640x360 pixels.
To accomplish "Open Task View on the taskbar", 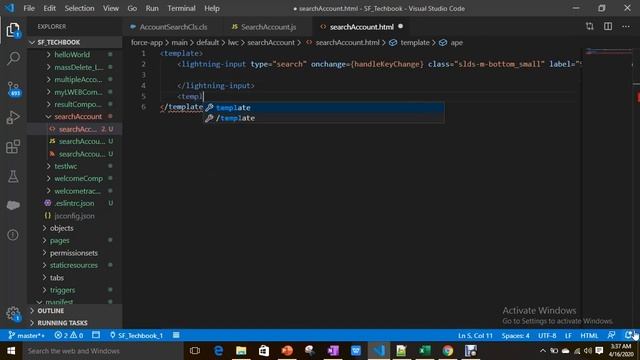I will tap(195, 351).
